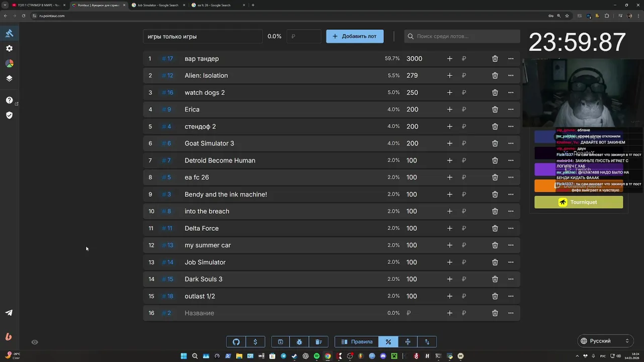Image resolution: width=644 pixels, height=362 pixels.
Task: Open help question mark in sidebar
Action: click(9, 100)
